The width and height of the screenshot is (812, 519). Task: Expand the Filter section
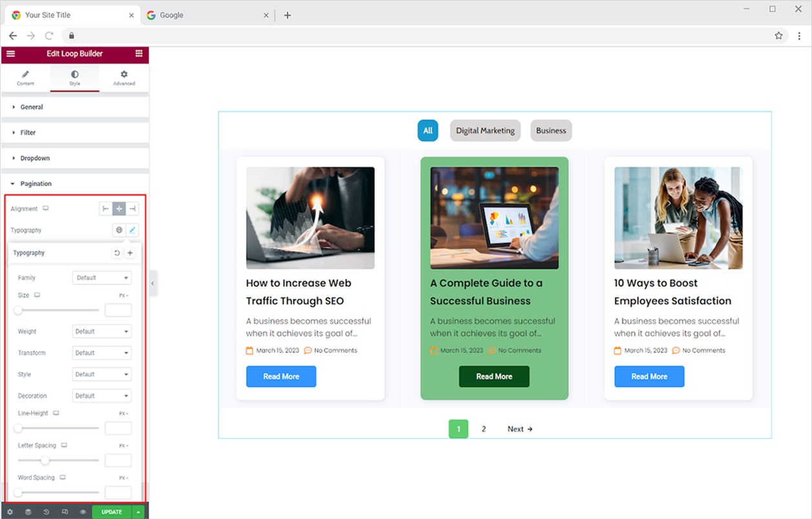28,132
